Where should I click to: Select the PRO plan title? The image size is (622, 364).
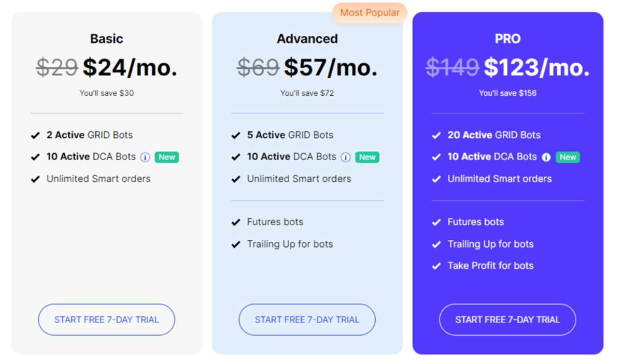507,39
